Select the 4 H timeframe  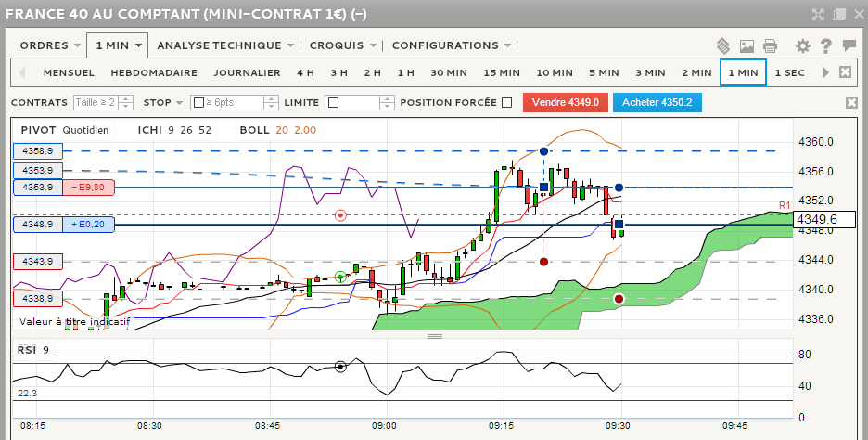[306, 72]
